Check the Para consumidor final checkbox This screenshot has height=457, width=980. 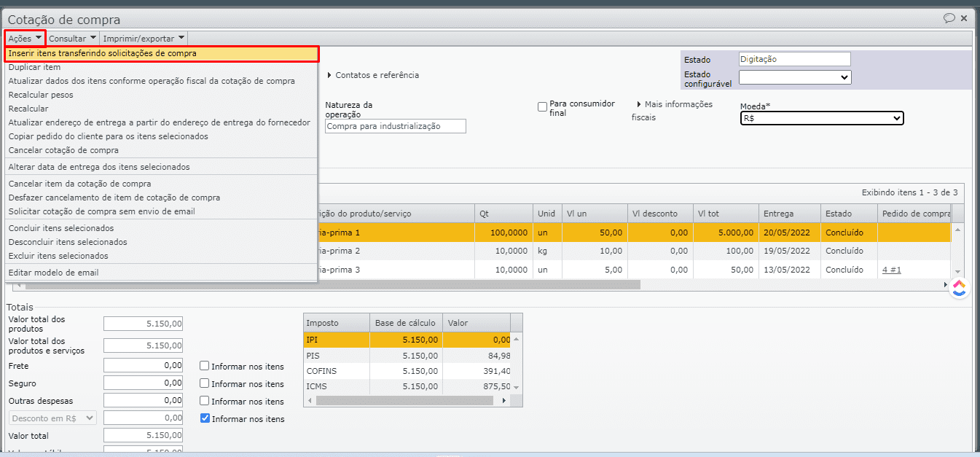click(542, 107)
